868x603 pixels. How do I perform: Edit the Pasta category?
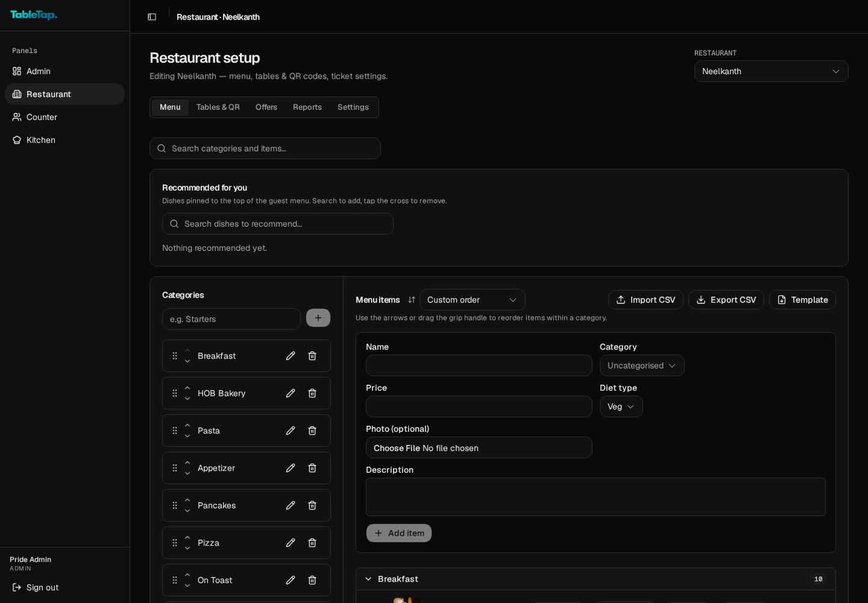click(291, 431)
